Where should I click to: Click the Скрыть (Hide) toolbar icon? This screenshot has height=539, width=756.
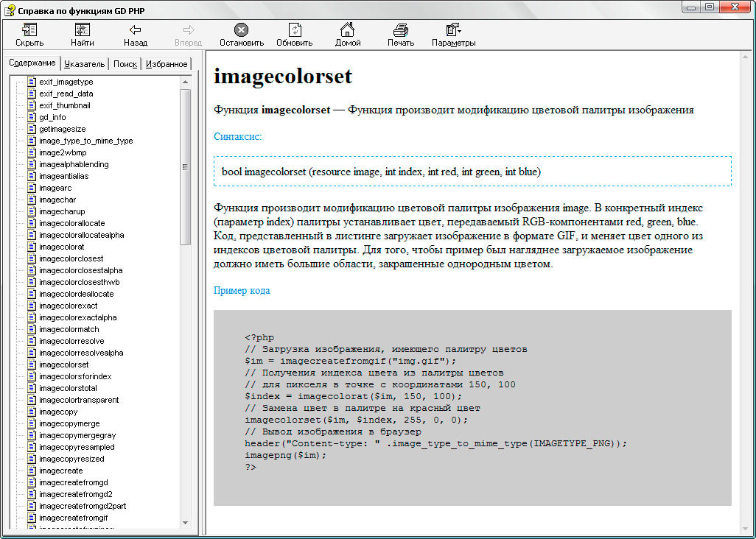tap(29, 30)
